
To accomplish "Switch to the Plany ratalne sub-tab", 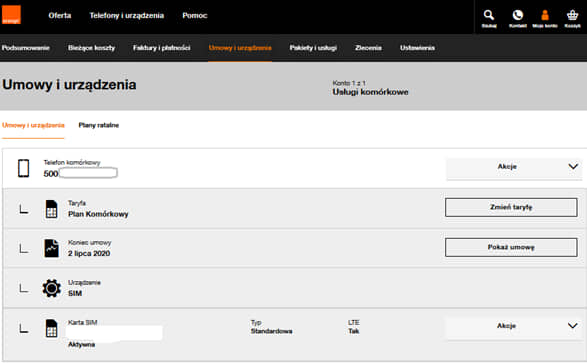I will click(99, 125).
